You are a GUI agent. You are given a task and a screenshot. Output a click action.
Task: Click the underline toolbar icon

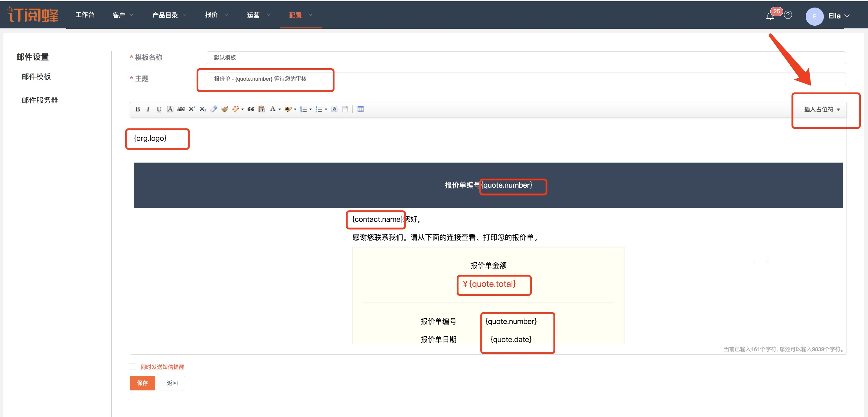(159, 109)
